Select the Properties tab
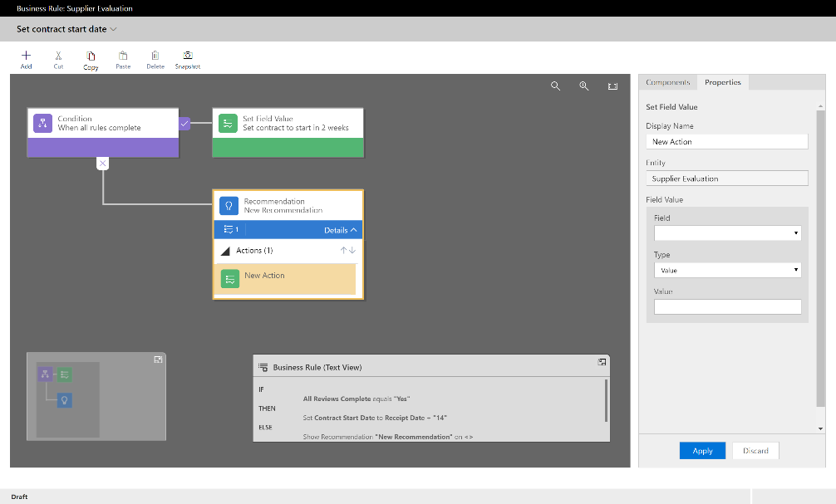The height and width of the screenshot is (504, 836). pos(722,82)
